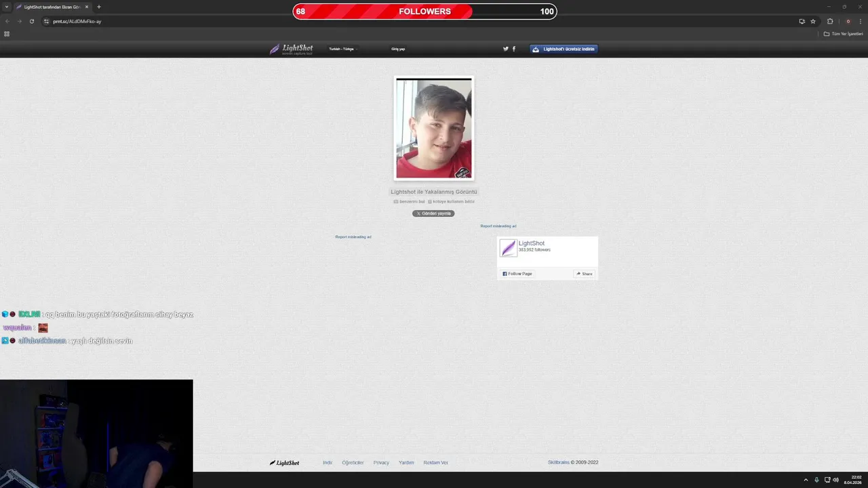Open site info icon beside the URL

point(47,21)
